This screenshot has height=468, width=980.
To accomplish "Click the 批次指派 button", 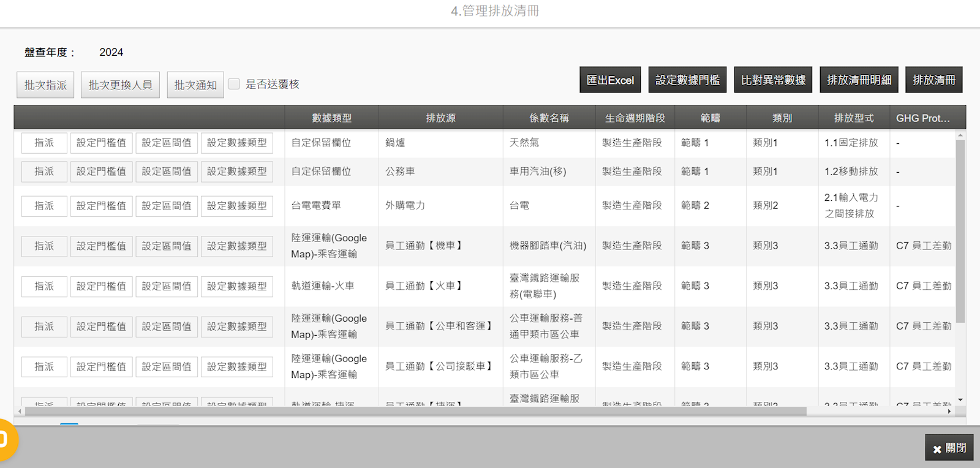I will [x=45, y=85].
